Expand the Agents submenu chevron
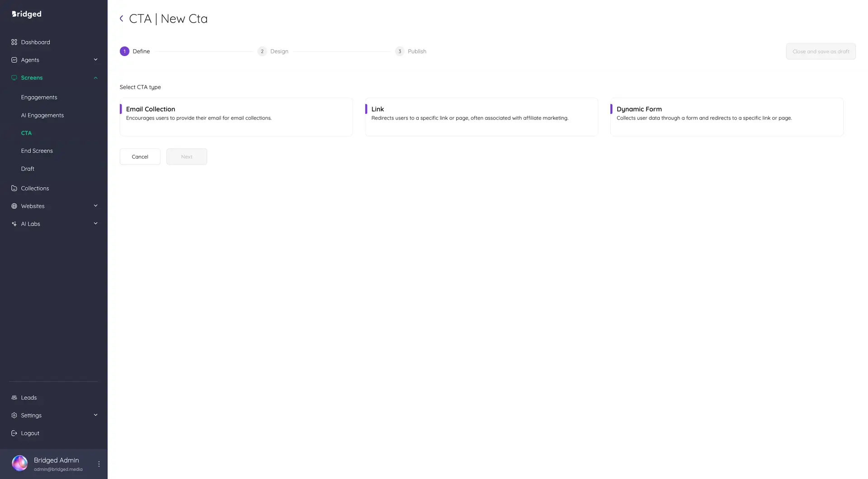The image size is (868, 479). 95,60
